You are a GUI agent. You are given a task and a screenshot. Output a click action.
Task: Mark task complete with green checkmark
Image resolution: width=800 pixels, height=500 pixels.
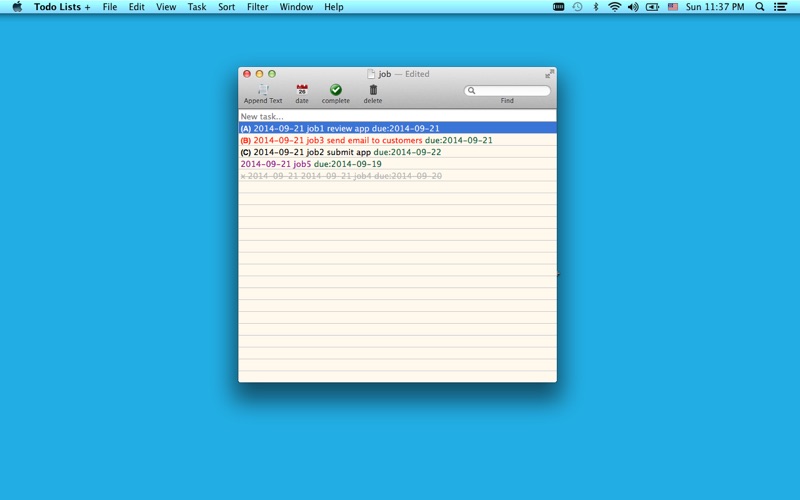335,90
